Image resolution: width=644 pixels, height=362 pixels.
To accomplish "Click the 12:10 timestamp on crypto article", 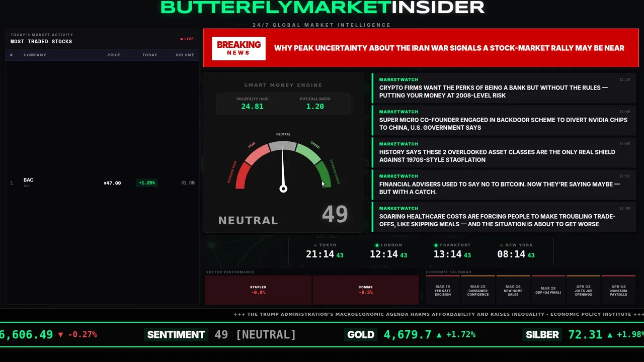I will [x=624, y=79].
